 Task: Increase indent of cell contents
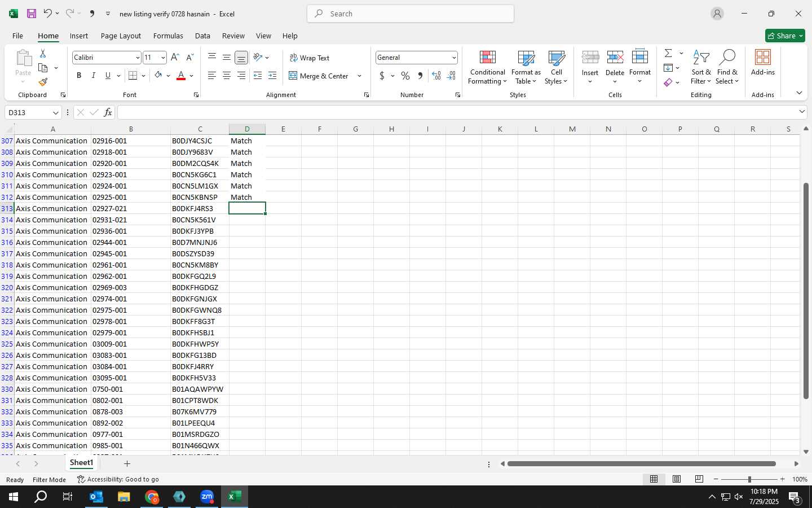(x=272, y=76)
